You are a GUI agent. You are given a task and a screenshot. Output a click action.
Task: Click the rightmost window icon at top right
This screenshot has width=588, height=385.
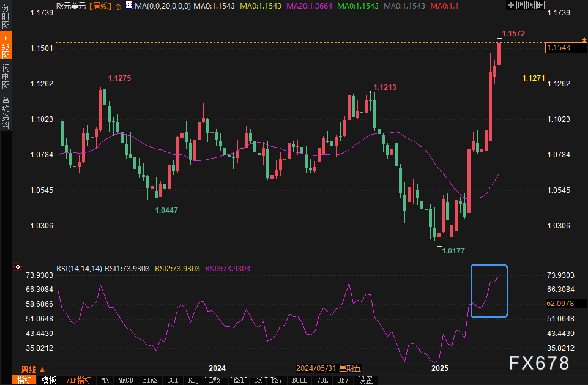pos(539,5)
